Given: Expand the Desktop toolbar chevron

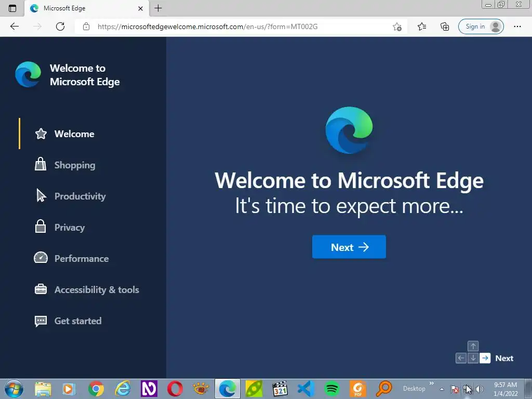Looking at the screenshot, I should pos(432,383).
